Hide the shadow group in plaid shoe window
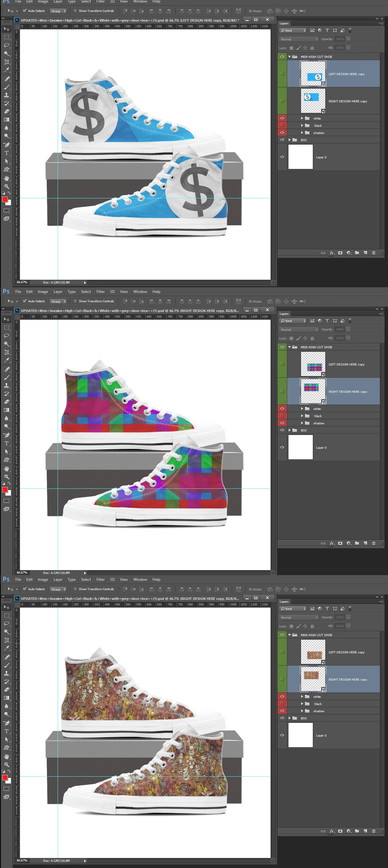 coord(282,423)
